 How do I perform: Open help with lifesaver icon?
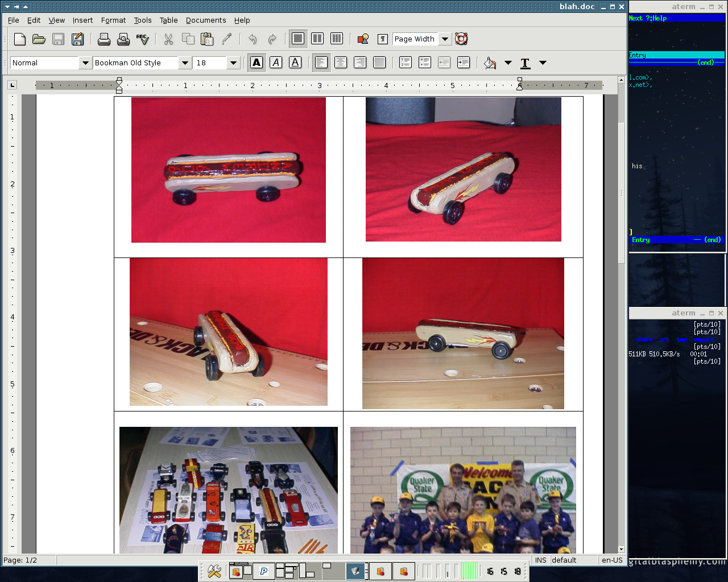[x=461, y=39]
